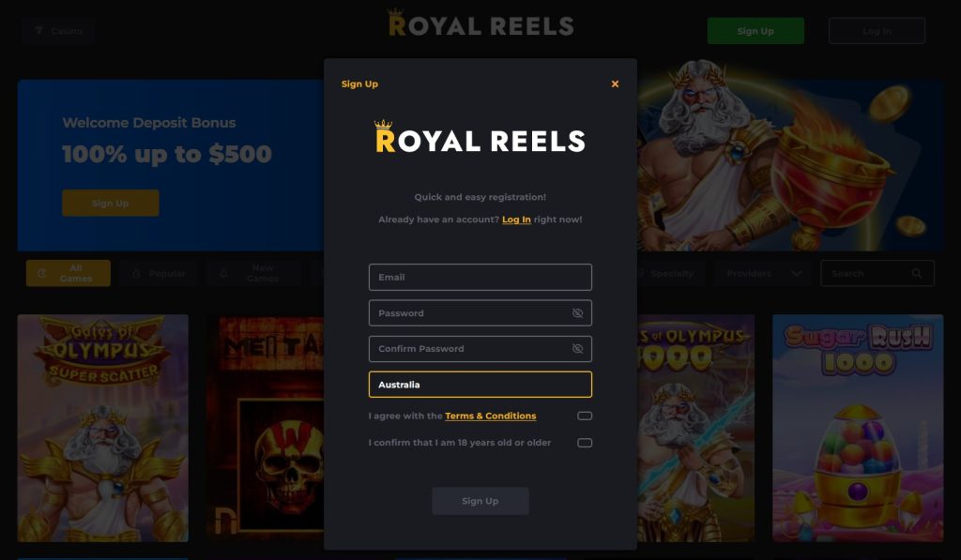Focus the Email input field
Viewport: 961px width, 560px height.
pos(480,277)
